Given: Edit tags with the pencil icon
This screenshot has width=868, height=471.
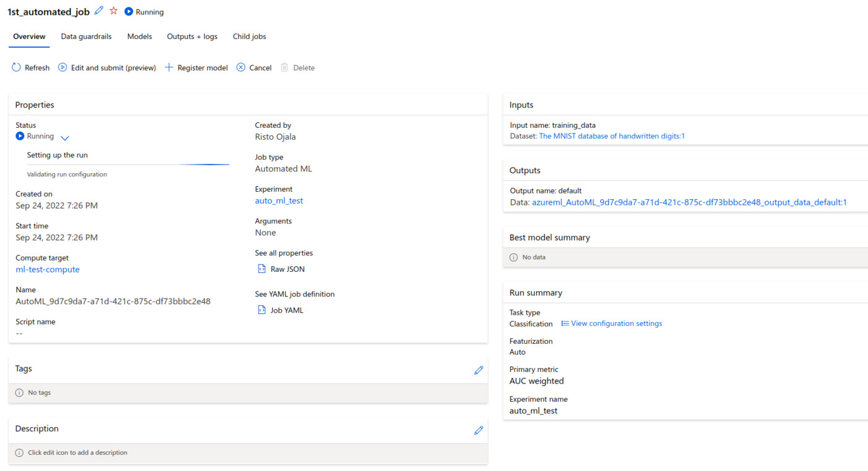Looking at the screenshot, I should [x=478, y=370].
